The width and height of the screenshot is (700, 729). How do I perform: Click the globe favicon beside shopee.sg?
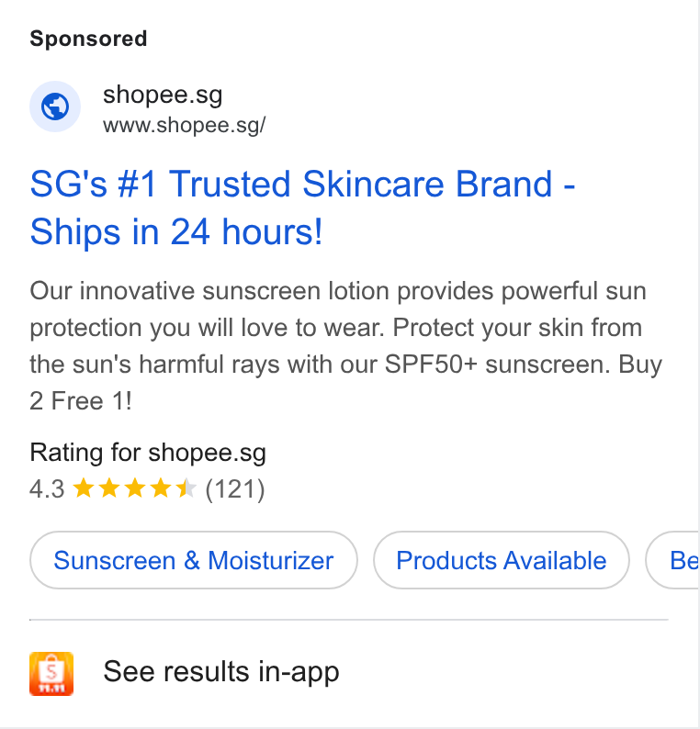pos(55,107)
